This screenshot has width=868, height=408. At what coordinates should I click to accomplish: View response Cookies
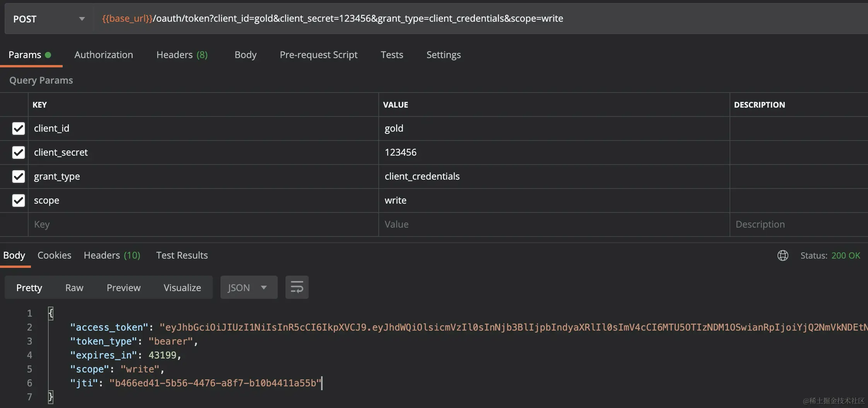click(54, 255)
